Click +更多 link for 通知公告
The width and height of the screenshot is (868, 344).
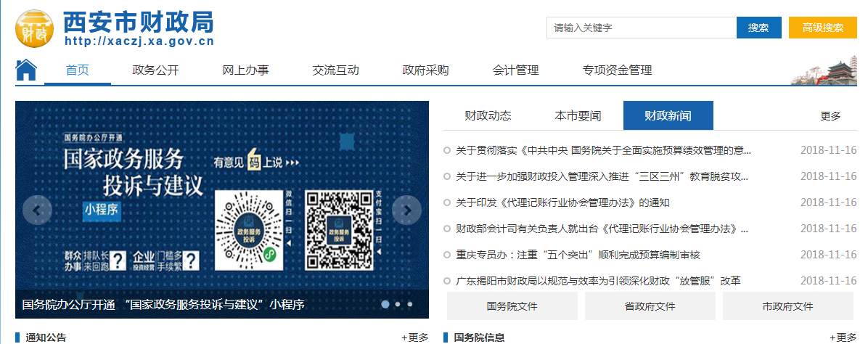tap(414, 337)
